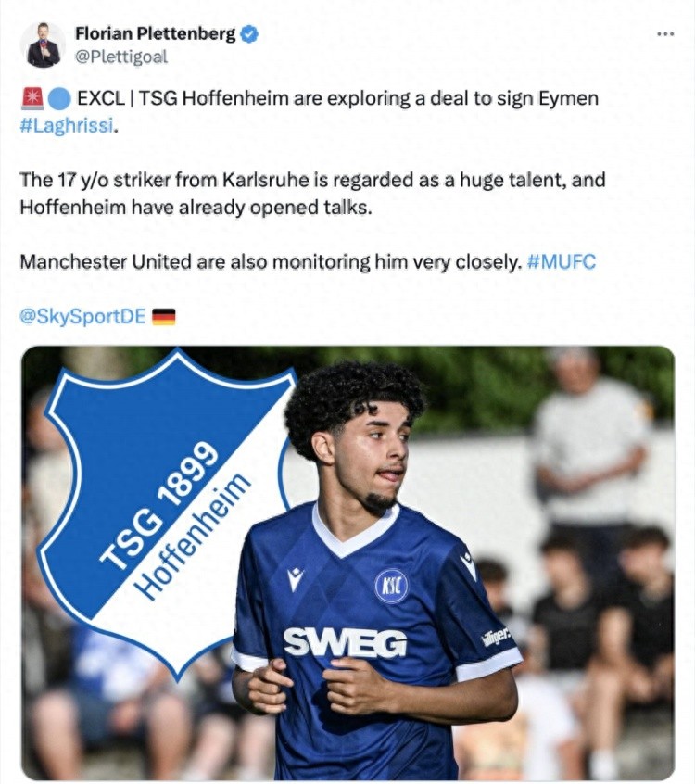The height and width of the screenshot is (784, 695).
Task: Open the #MUFC hashtag
Action: pos(562,261)
